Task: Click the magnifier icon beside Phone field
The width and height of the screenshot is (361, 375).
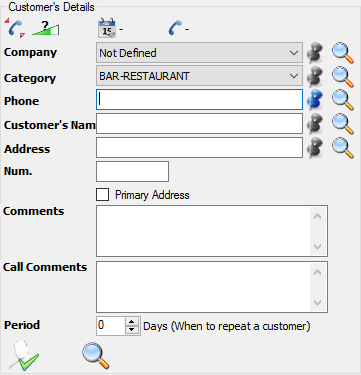Action: (343, 100)
